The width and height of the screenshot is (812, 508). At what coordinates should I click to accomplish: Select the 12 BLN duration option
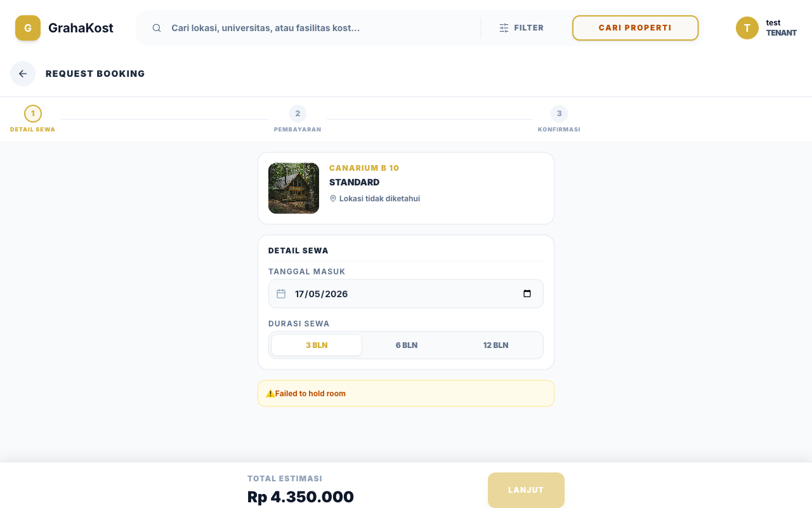click(496, 345)
